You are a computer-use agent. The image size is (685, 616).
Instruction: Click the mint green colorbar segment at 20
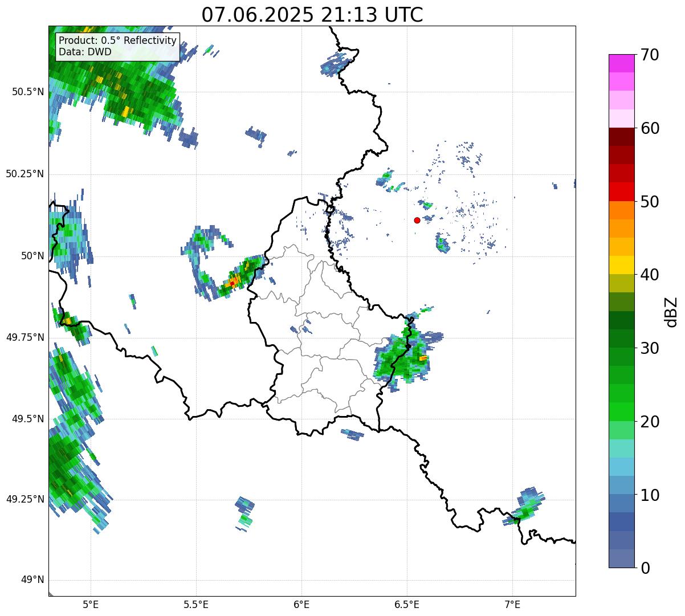point(621,430)
